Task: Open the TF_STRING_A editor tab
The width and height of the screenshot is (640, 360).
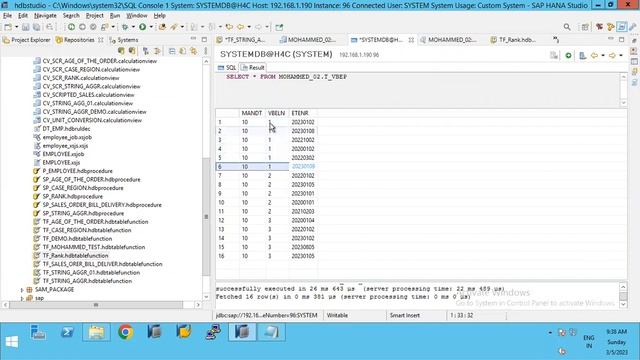Action: [241, 40]
